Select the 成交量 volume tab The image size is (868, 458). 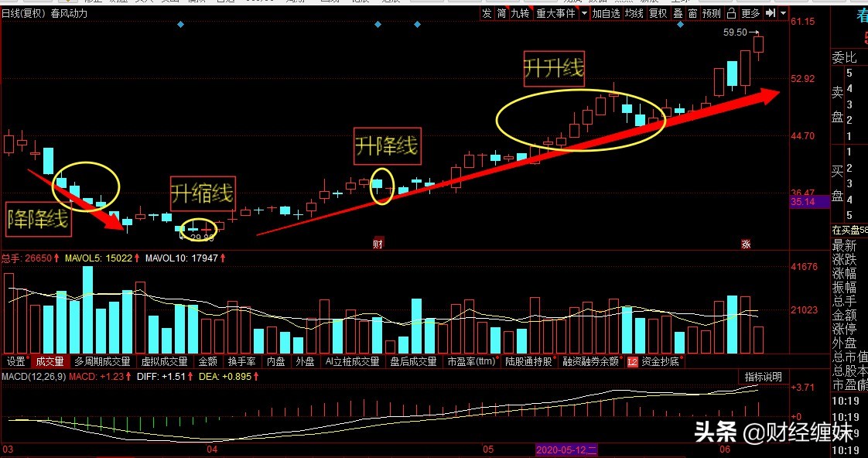point(50,361)
